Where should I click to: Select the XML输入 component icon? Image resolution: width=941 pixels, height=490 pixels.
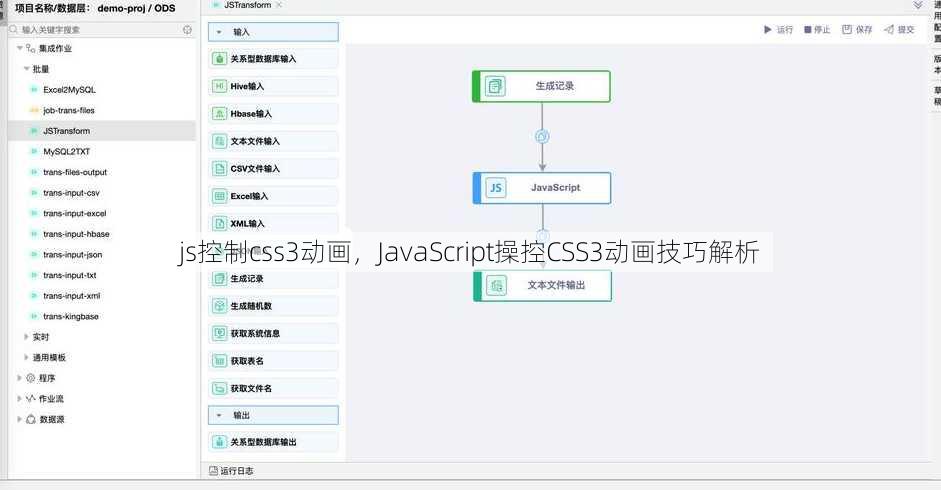coord(220,223)
